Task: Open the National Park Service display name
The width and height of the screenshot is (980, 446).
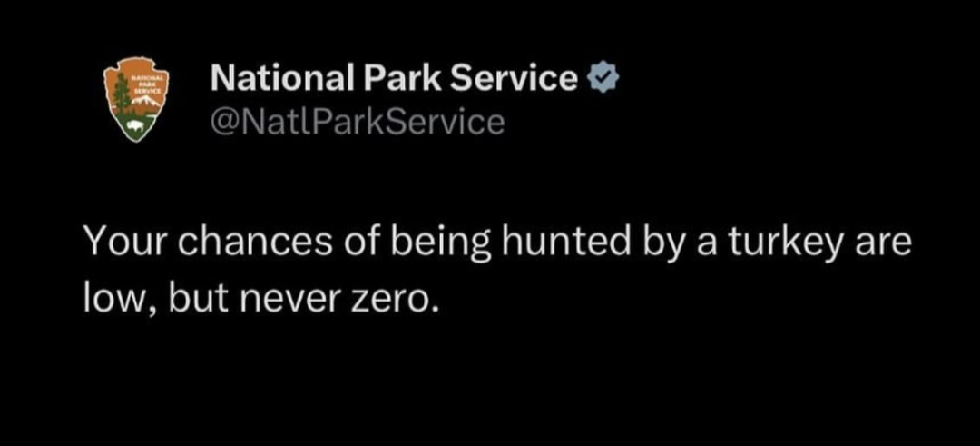Action: click(x=395, y=78)
